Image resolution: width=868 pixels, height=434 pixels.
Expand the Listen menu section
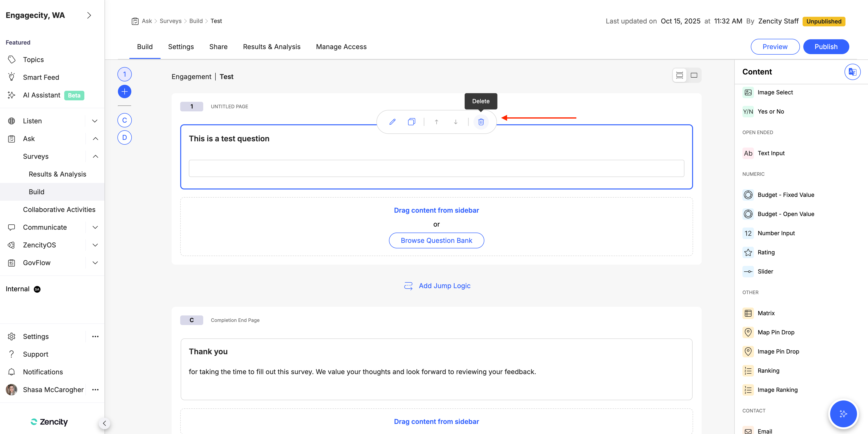(95, 121)
